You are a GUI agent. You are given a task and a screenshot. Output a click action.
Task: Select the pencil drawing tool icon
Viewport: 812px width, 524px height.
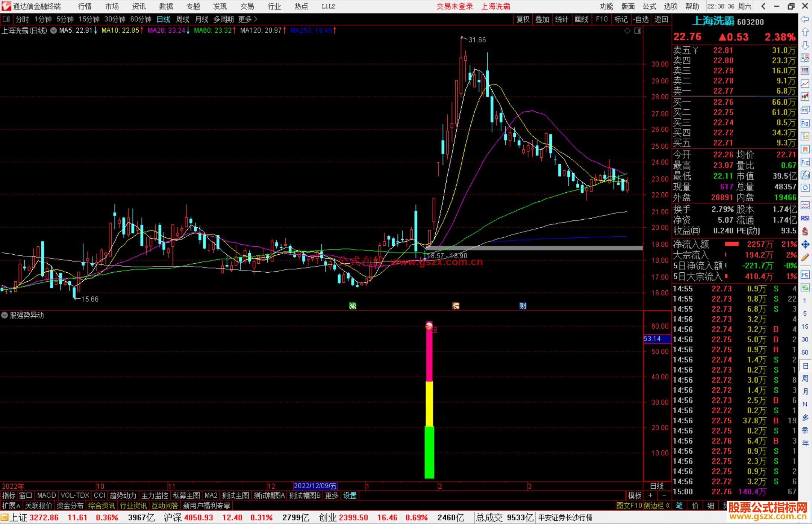click(805, 258)
